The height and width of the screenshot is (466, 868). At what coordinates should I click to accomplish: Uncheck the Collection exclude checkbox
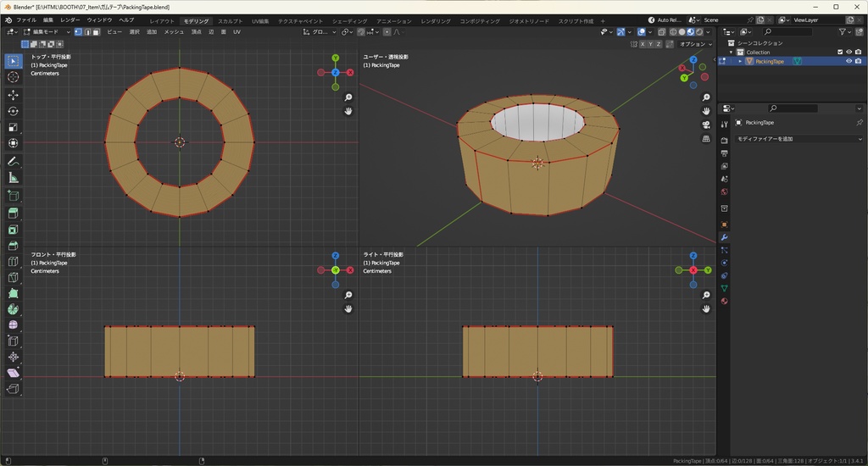click(x=840, y=52)
